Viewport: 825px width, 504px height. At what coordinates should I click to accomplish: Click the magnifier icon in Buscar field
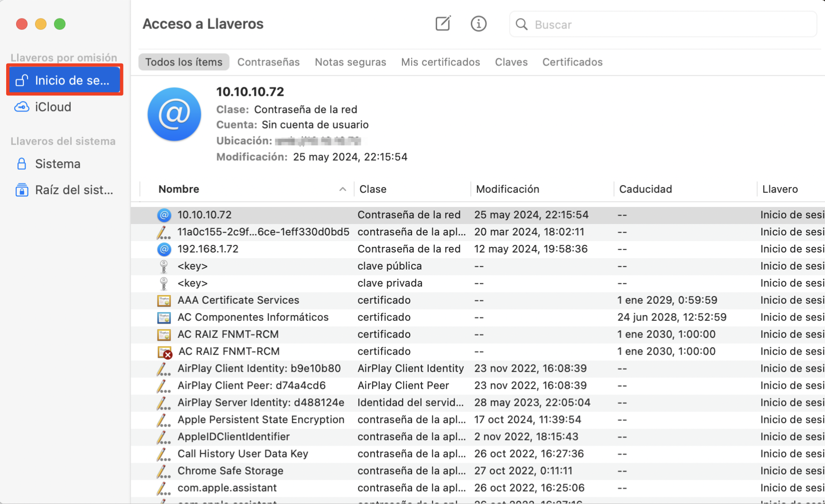pyautogui.click(x=521, y=24)
